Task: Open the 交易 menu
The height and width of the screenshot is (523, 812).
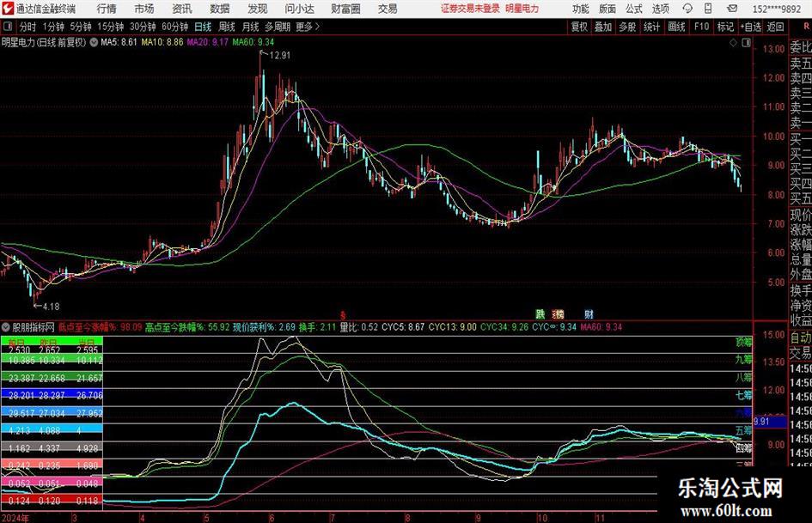Action: click(388, 9)
